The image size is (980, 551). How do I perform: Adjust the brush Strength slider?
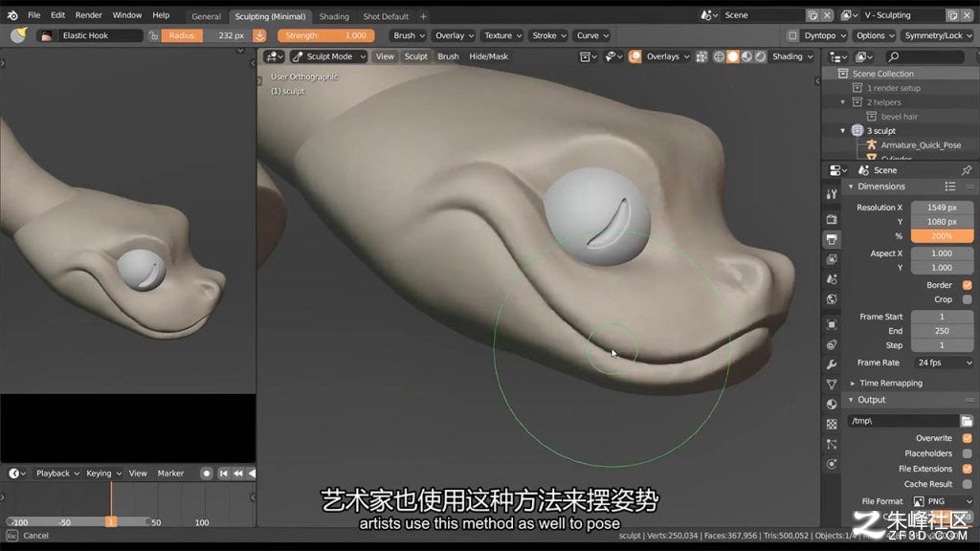pyautogui.click(x=326, y=35)
